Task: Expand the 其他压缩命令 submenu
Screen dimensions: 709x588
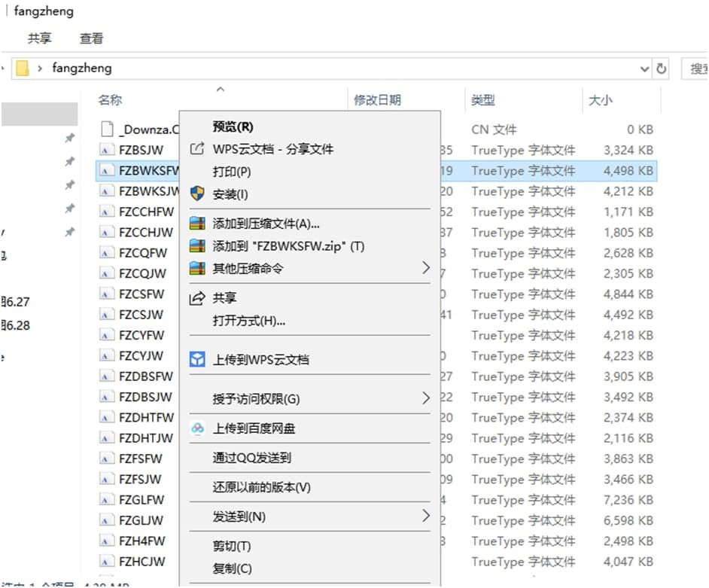Action: (425, 268)
